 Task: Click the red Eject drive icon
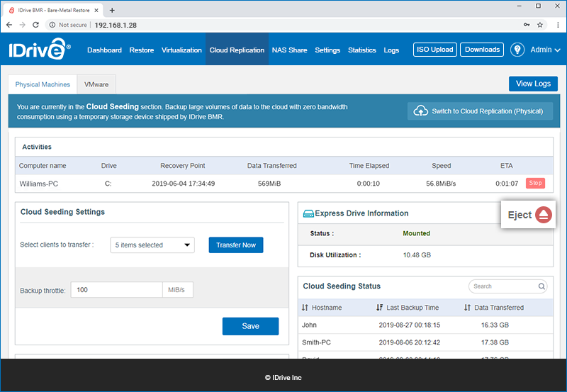544,215
